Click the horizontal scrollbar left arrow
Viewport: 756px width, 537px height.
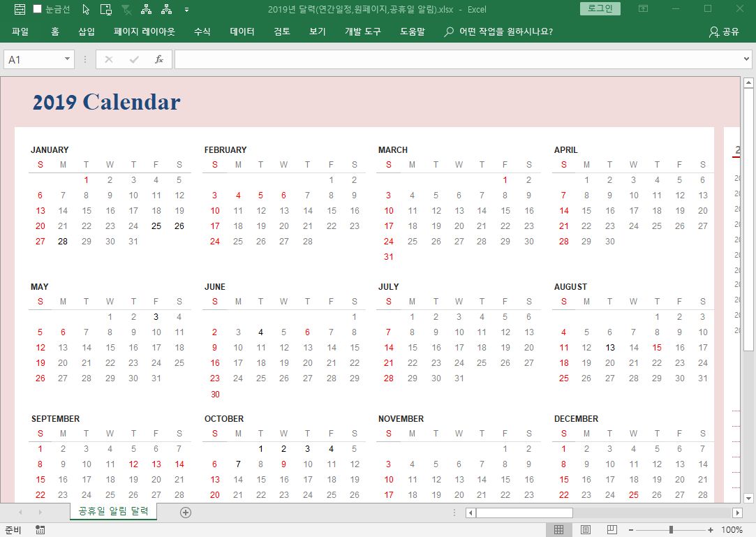coord(470,513)
